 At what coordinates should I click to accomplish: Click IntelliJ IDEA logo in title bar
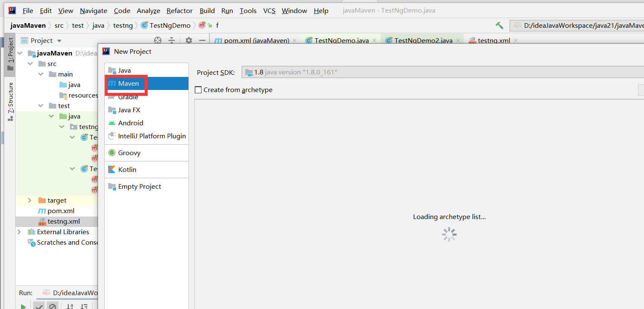(x=12, y=11)
